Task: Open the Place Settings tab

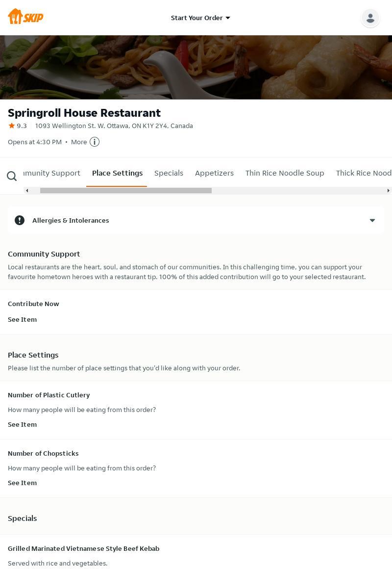Action: 117,173
